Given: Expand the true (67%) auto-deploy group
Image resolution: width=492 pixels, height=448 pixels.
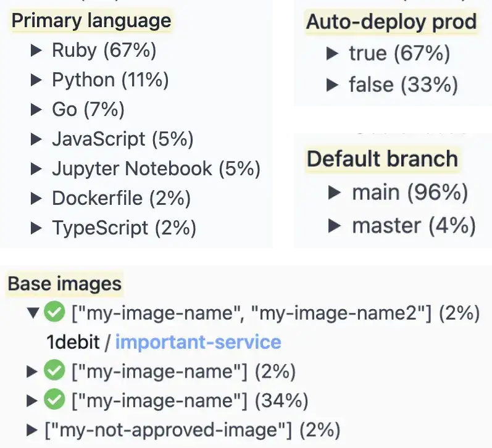Looking at the screenshot, I should [333, 54].
